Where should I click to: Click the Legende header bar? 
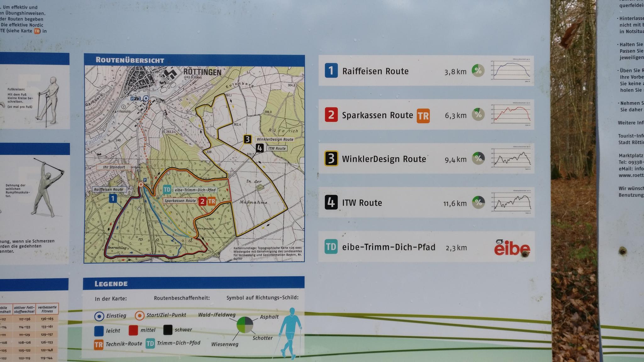tap(194, 283)
